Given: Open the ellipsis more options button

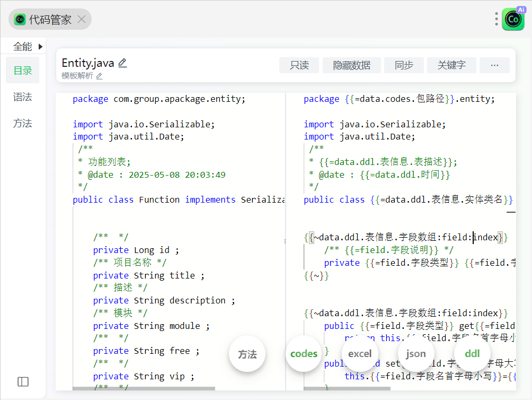Looking at the screenshot, I should point(494,65).
